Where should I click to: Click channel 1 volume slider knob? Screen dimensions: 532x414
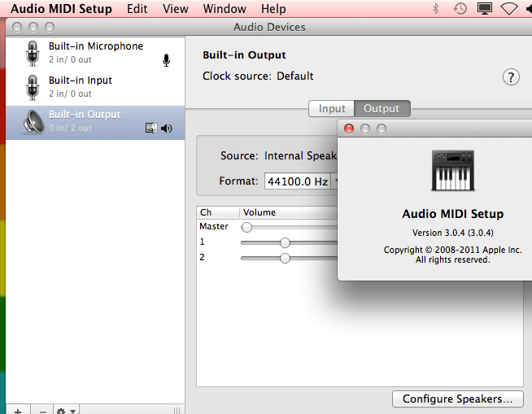pyautogui.click(x=285, y=242)
